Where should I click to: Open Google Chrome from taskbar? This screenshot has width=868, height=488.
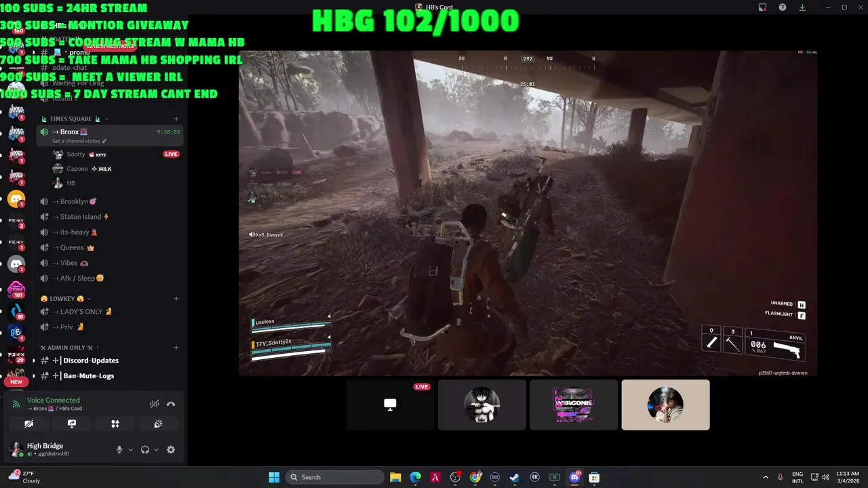(475, 477)
